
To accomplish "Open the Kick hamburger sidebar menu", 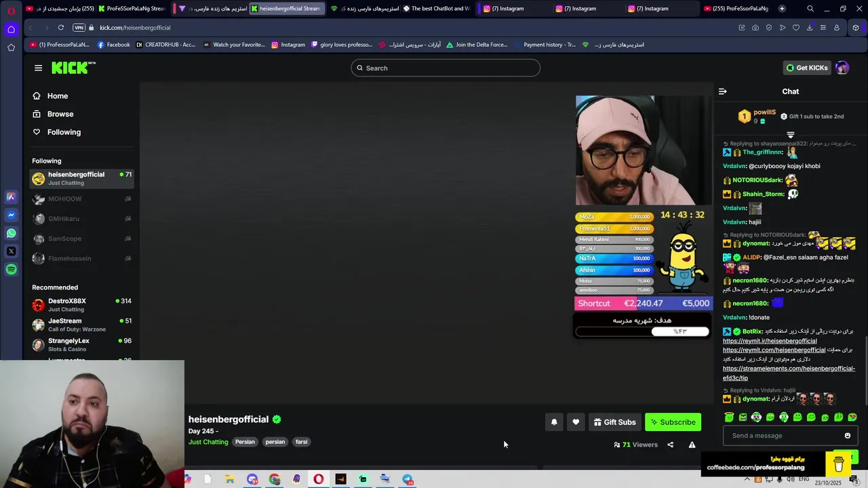I will [38, 68].
